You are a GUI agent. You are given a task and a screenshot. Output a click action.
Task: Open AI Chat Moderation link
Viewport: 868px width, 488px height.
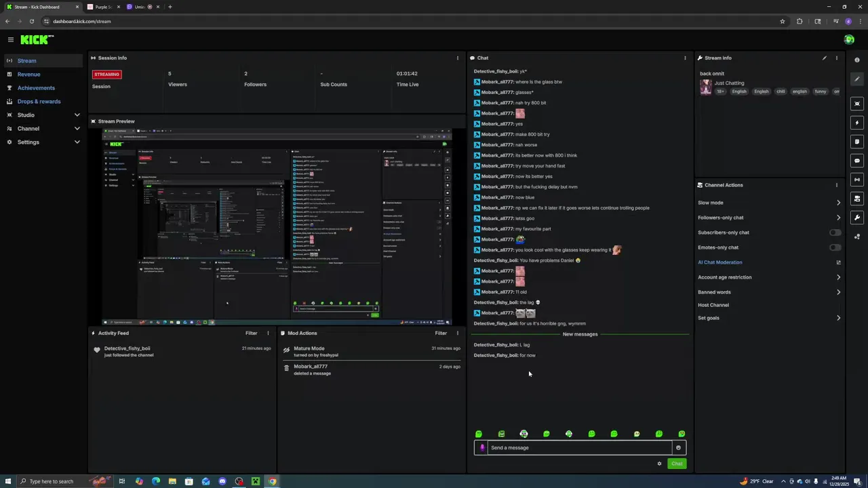click(719, 262)
